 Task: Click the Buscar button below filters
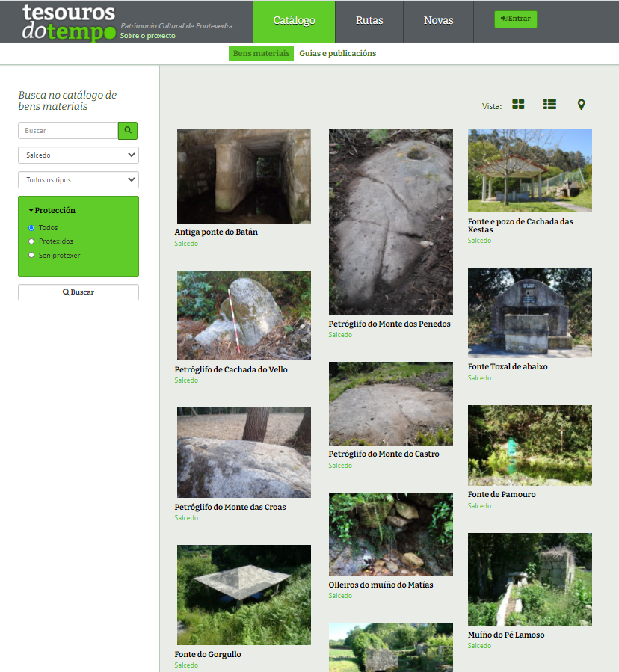click(78, 292)
